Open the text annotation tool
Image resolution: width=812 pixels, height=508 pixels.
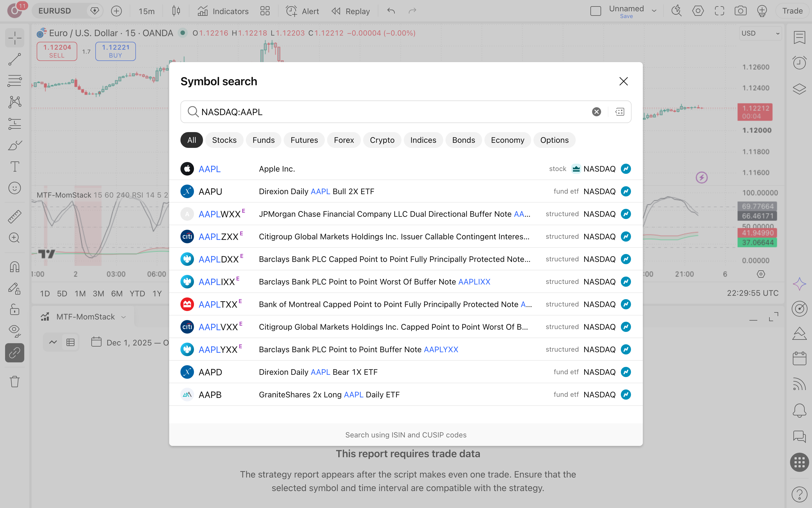click(15, 167)
